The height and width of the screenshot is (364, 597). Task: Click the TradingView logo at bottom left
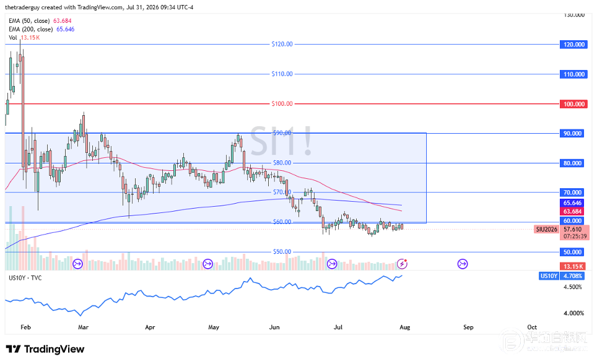pyautogui.click(x=45, y=349)
